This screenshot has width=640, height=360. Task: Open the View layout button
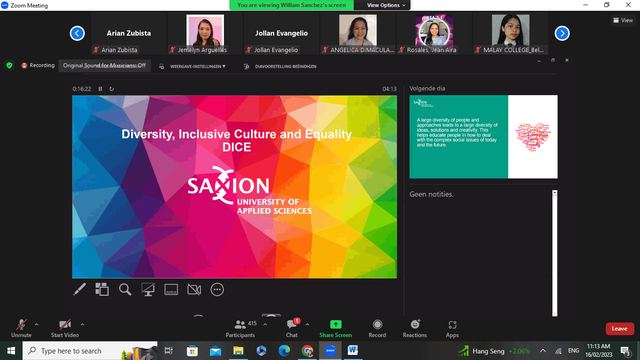tap(623, 20)
